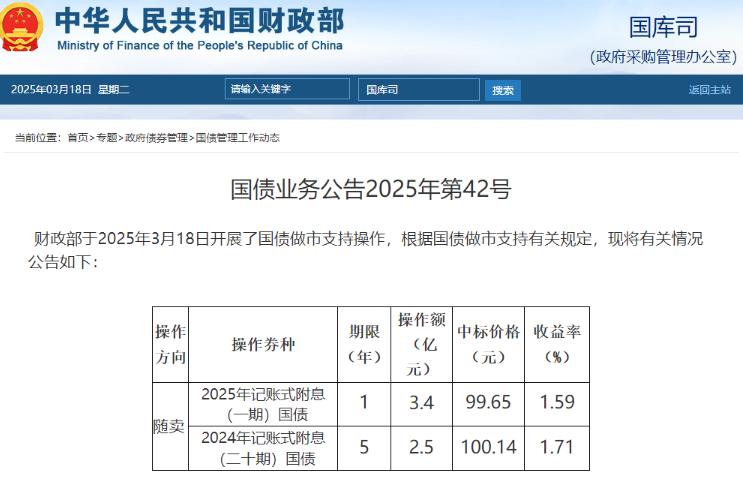Image resolution: width=743 pixels, height=489 pixels.
Task: Click the 2.5 operation amount cell
Action: click(421, 447)
